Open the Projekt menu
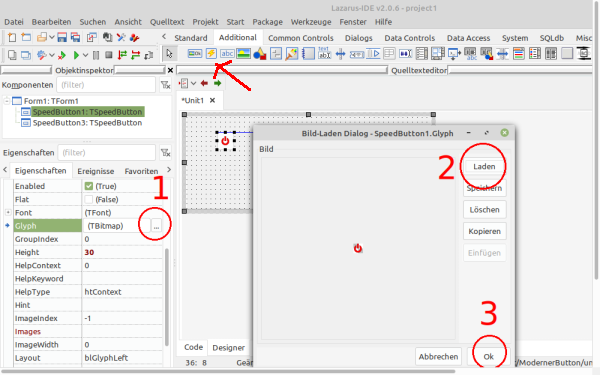The image size is (600, 375). click(x=205, y=22)
